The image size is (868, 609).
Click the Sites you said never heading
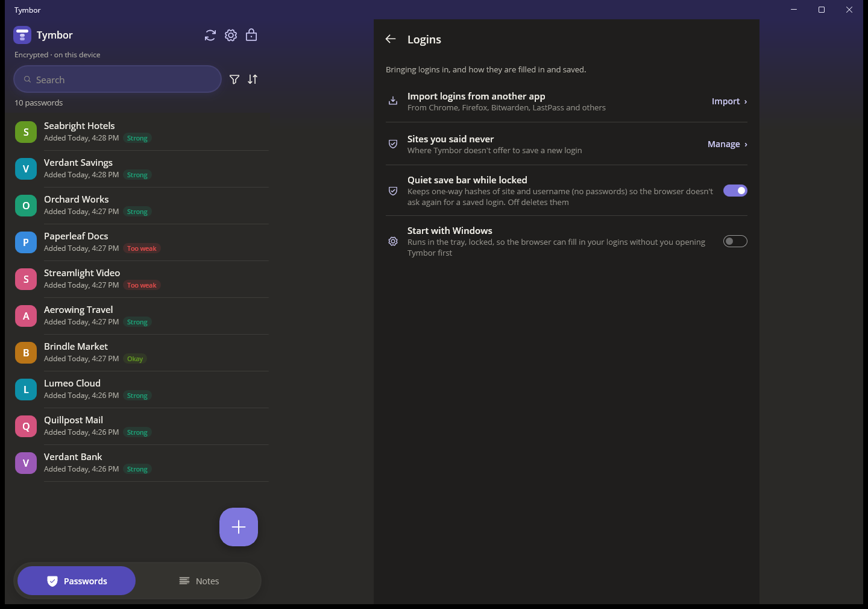450,139
